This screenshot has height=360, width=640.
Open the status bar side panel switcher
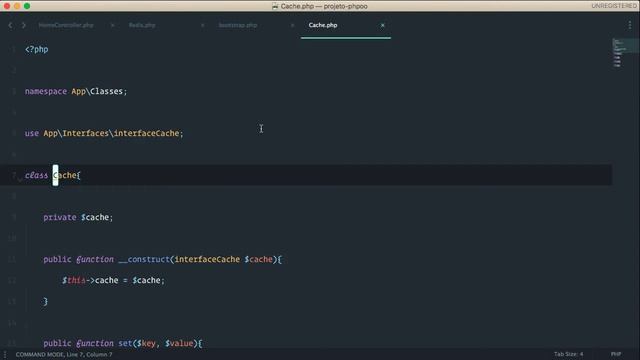tap(5, 354)
